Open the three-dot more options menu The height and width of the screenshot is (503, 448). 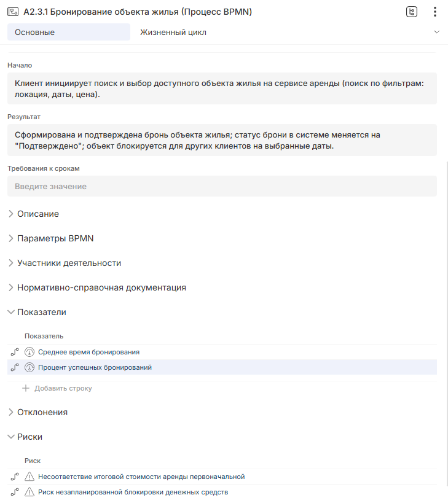[x=434, y=12]
